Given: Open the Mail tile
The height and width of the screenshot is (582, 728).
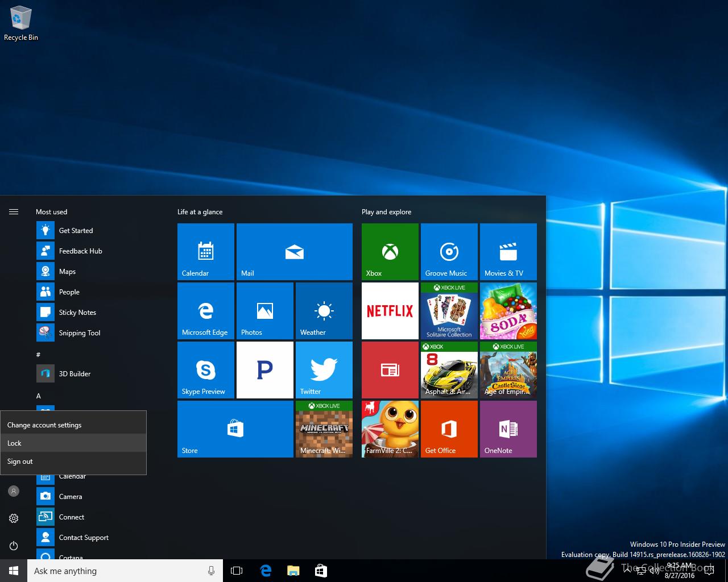Looking at the screenshot, I should click(295, 252).
